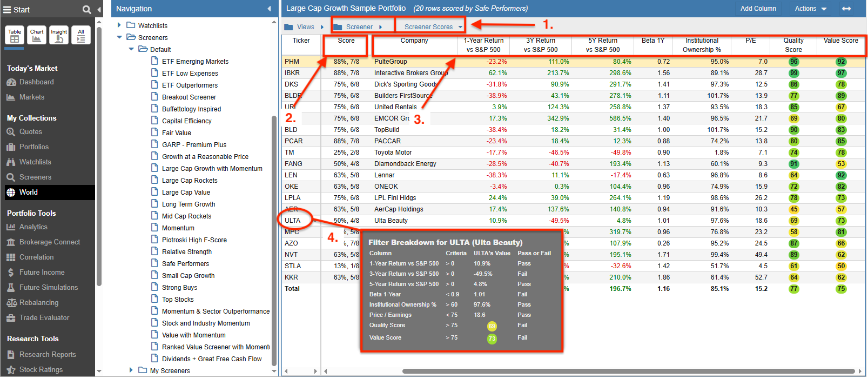Open Trade Evaluator tool
Viewport: 868px width, 378px height.
coord(44,318)
